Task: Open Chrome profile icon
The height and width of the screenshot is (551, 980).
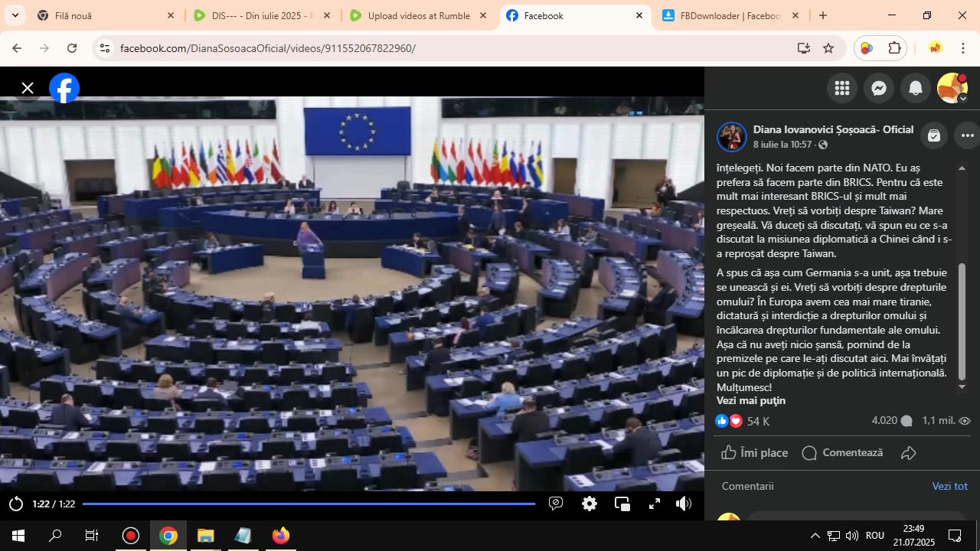Action: [x=935, y=48]
